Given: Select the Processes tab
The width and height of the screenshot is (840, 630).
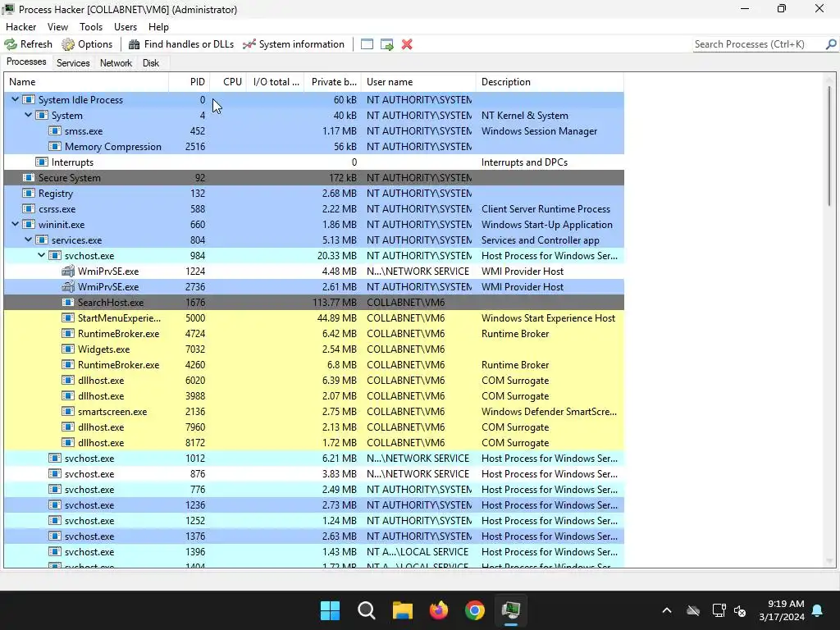Looking at the screenshot, I should [26, 62].
